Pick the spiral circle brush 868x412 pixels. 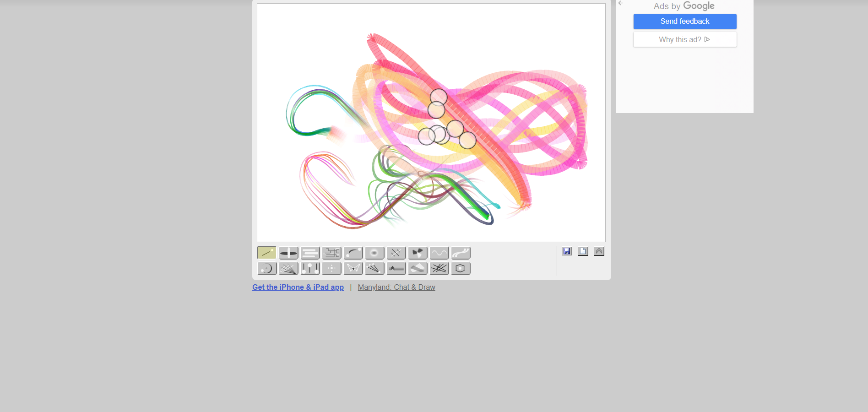(266, 268)
